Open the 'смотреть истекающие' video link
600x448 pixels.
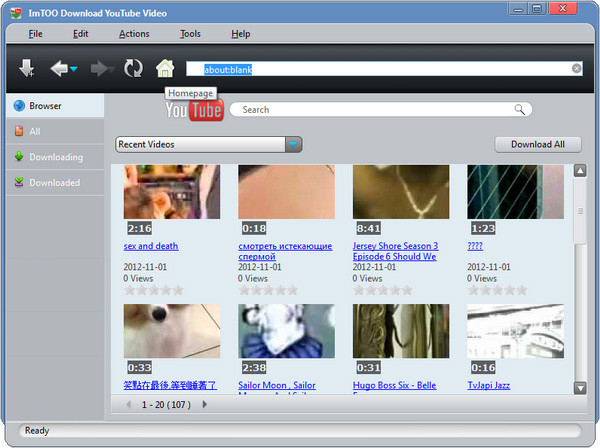285,251
